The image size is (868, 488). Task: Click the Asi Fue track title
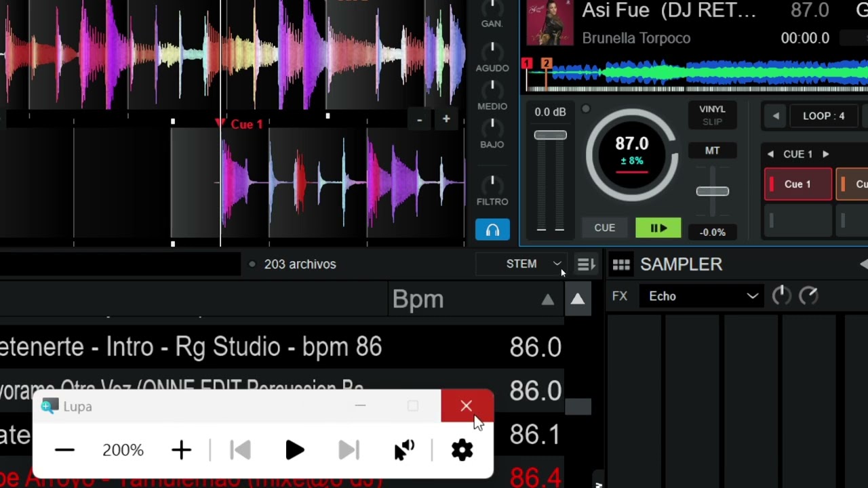[669, 10]
